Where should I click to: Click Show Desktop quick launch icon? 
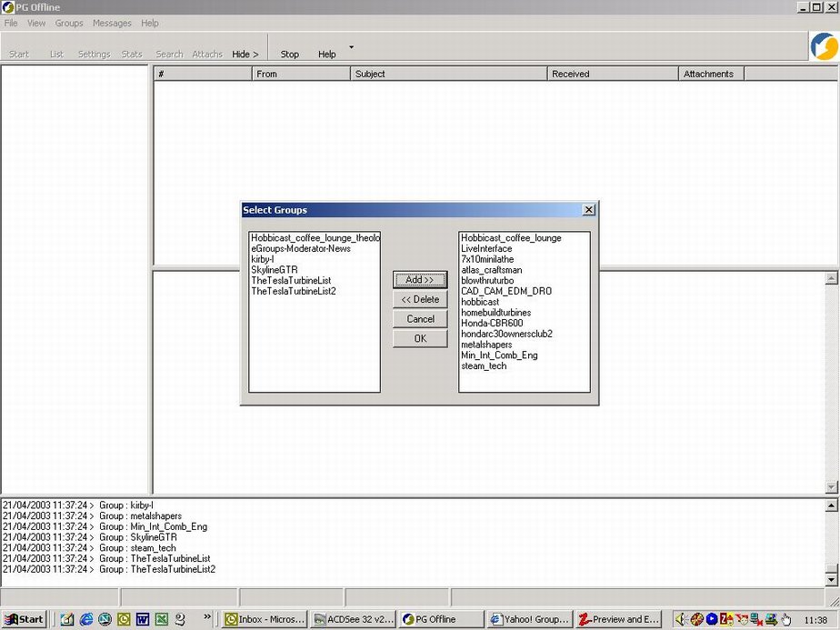[67, 619]
